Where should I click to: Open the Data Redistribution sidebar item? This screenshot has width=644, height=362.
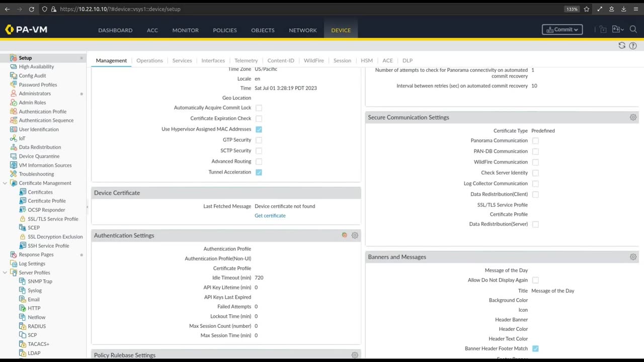click(40, 147)
